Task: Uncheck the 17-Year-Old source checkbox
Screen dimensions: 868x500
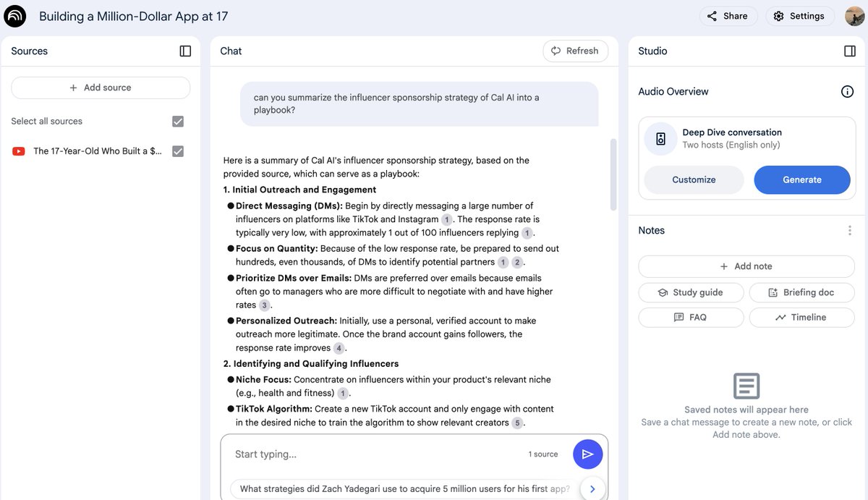Action: pyautogui.click(x=178, y=151)
